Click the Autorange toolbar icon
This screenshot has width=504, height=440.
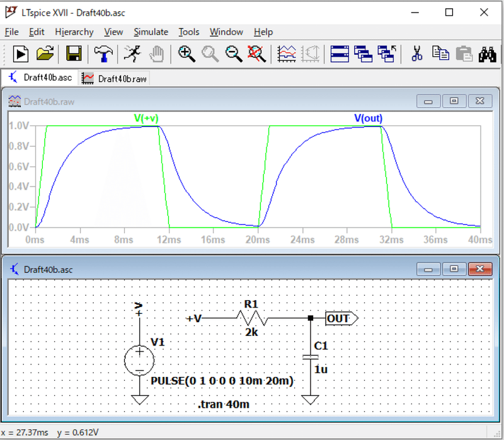point(310,54)
